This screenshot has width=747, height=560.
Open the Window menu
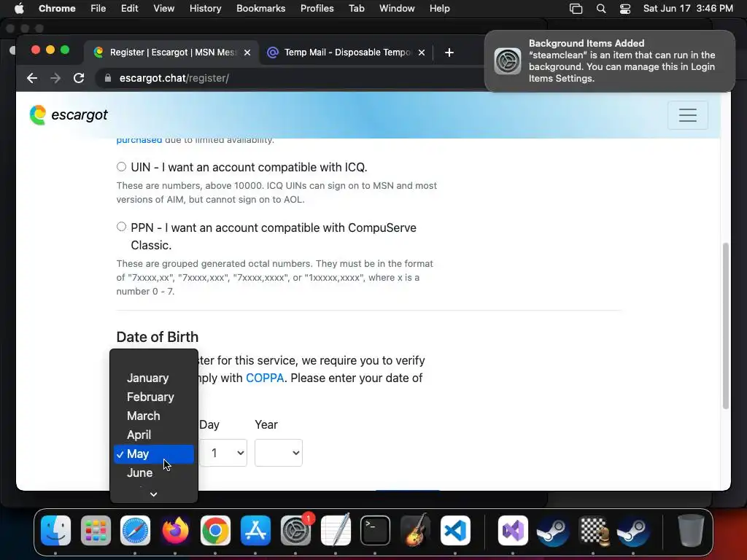[397, 9]
